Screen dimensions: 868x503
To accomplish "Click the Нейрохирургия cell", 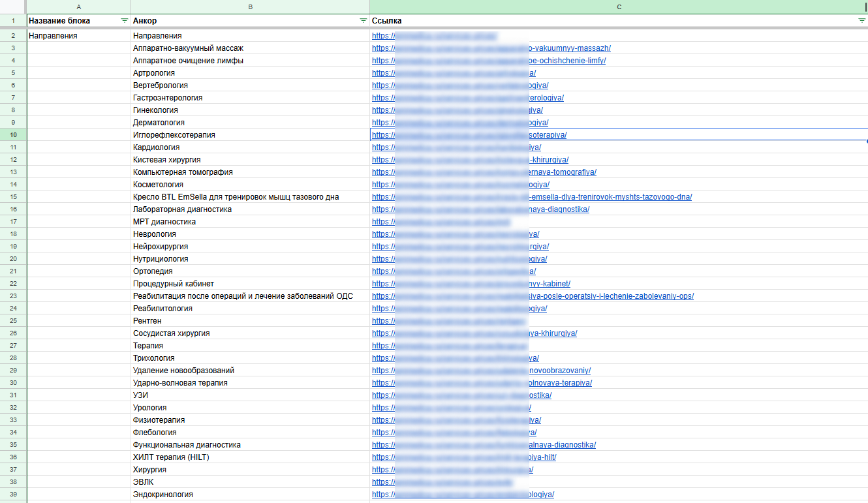I will pos(250,247).
